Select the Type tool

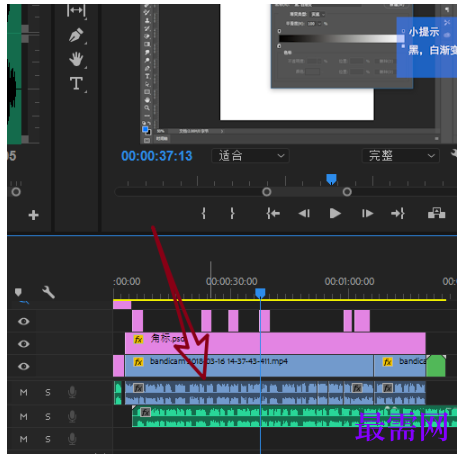(76, 83)
